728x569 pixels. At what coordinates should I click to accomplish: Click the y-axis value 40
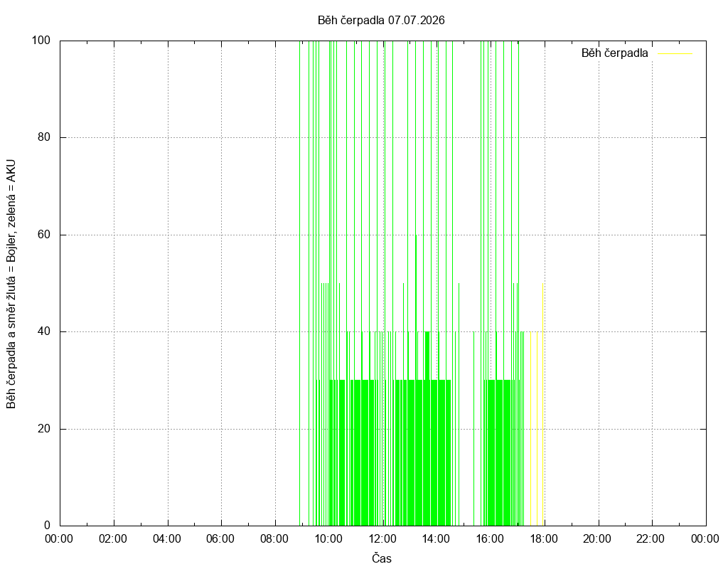pyautogui.click(x=44, y=331)
